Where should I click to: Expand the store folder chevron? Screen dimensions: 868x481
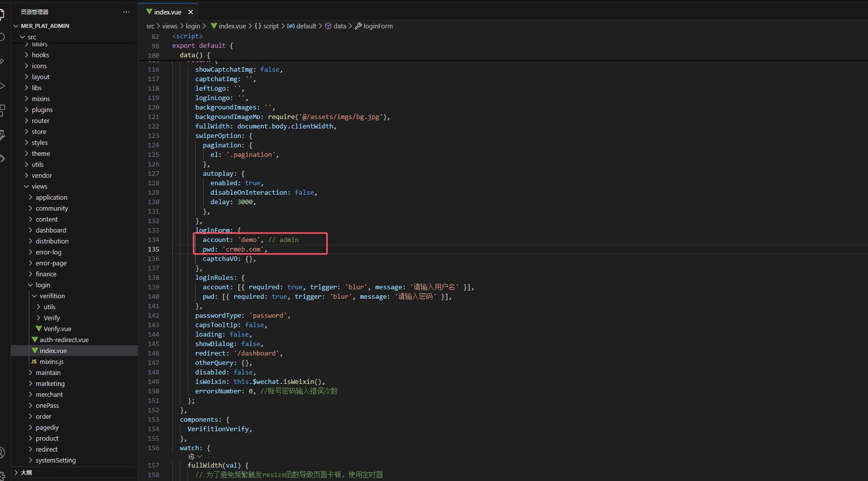tap(26, 131)
